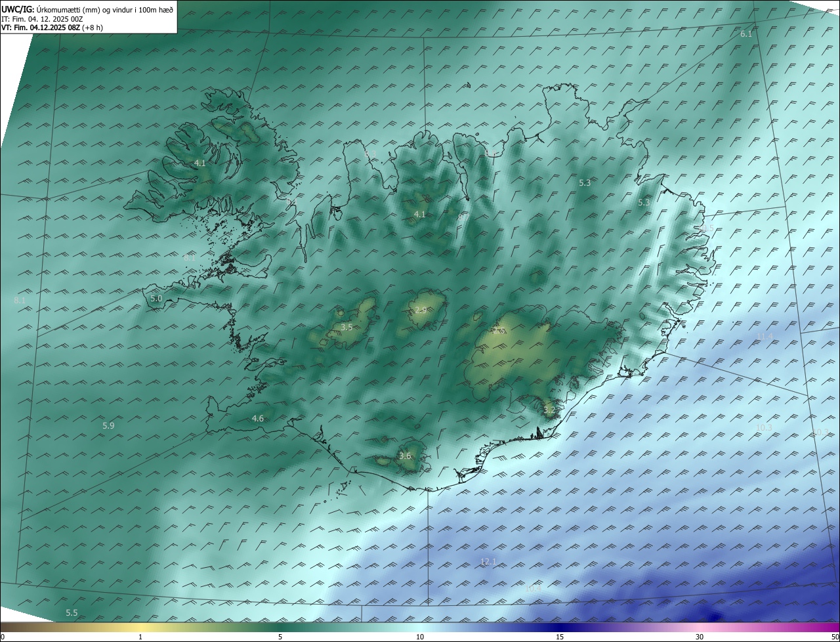Click the map title 'UWC/IG: Úrkomumætti (mm)' text

tap(50, 9)
